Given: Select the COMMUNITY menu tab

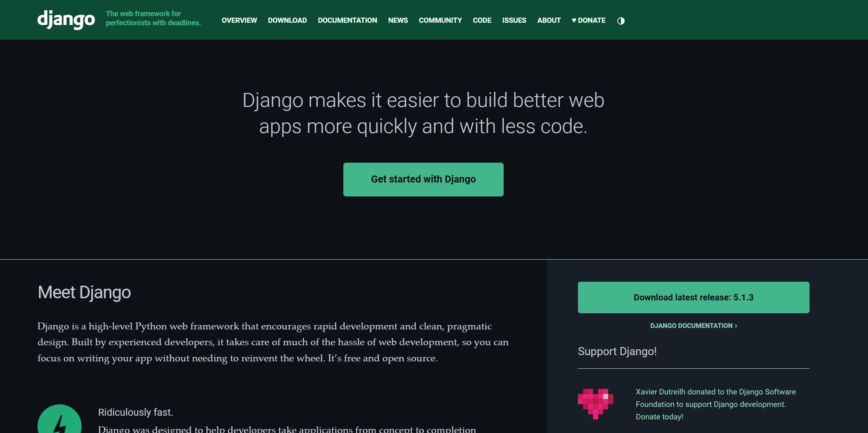Looking at the screenshot, I should click(440, 21).
